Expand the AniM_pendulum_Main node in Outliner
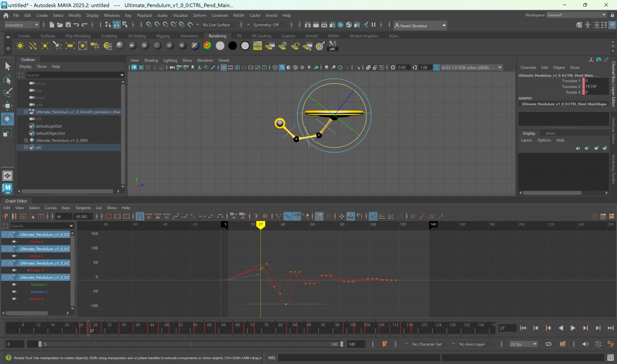 (x=26, y=111)
